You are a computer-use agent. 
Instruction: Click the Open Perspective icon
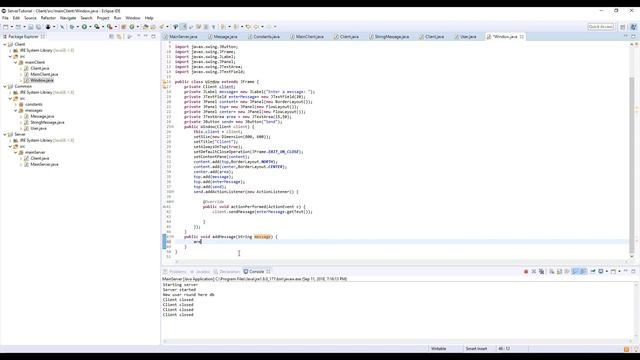pyautogui.click(x=622, y=27)
